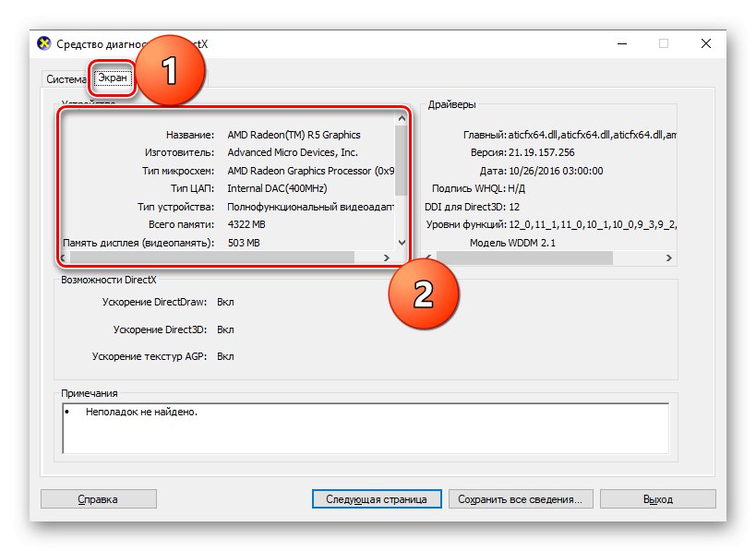Click the left scroll arrow under device information
Viewport: 756px width, 551px height.
pyautogui.click(x=63, y=257)
